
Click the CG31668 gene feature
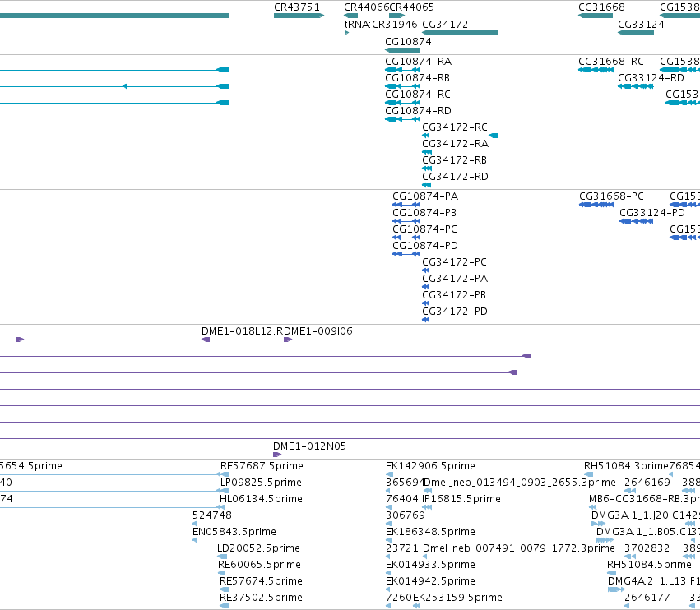(x=596, y=16)
